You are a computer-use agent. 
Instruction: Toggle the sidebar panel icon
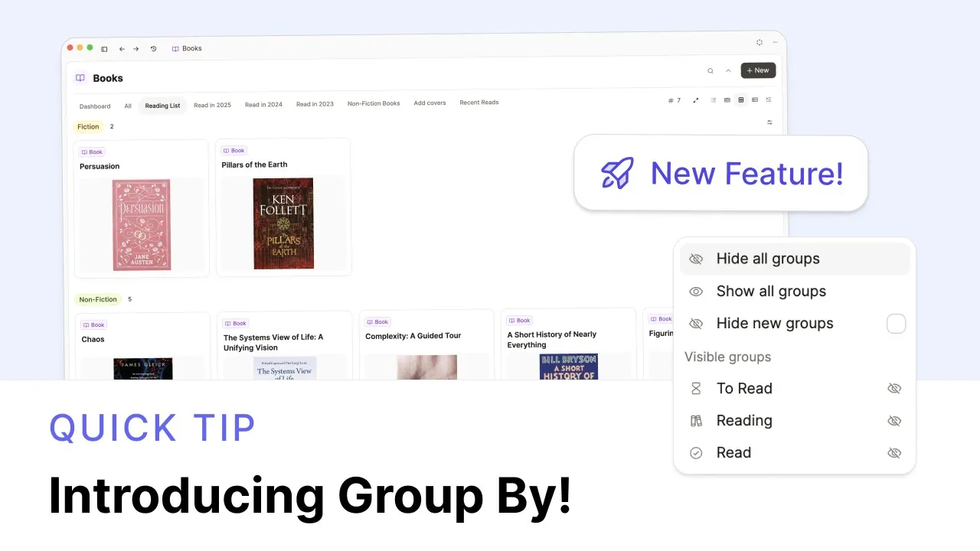[104, 48]
